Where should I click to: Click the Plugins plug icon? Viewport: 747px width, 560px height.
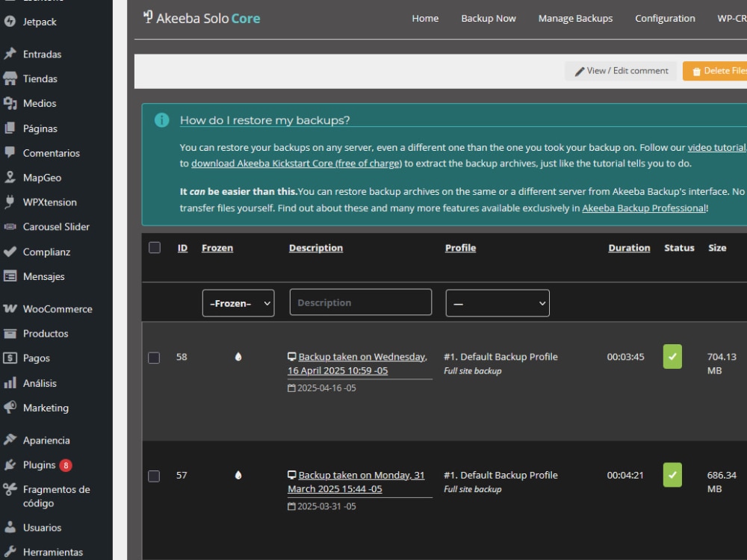(x=10, y=464)
